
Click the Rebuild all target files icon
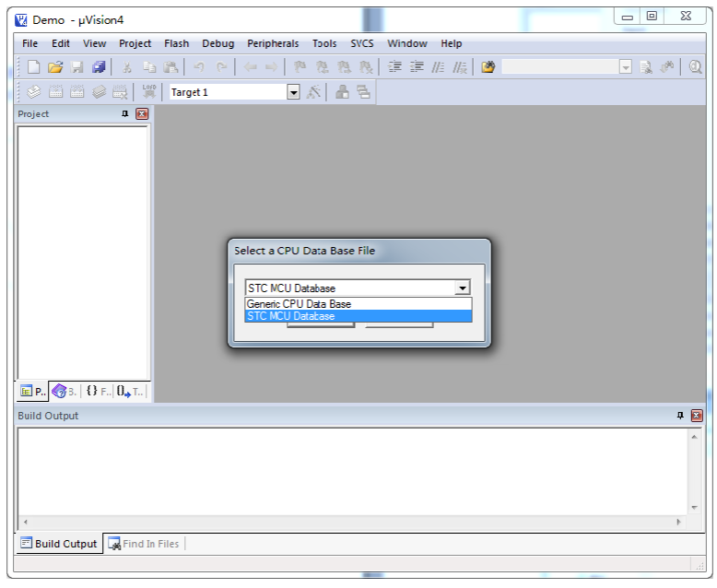pos(76,92)
